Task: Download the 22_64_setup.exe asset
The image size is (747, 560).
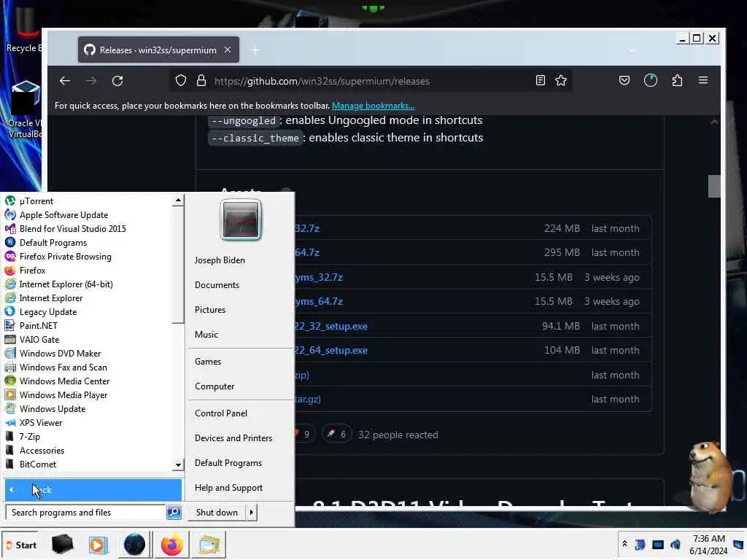Action: pyautogui.click(x=330, y=351)
